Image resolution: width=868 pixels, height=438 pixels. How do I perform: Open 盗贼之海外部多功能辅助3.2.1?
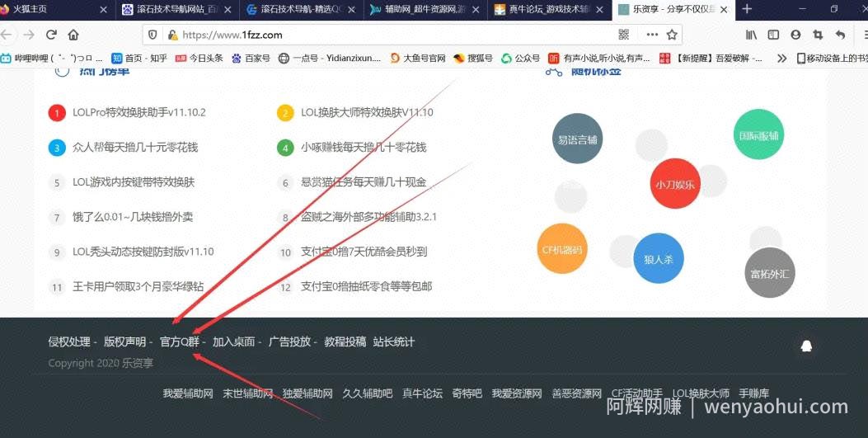(x=368, y=217)
